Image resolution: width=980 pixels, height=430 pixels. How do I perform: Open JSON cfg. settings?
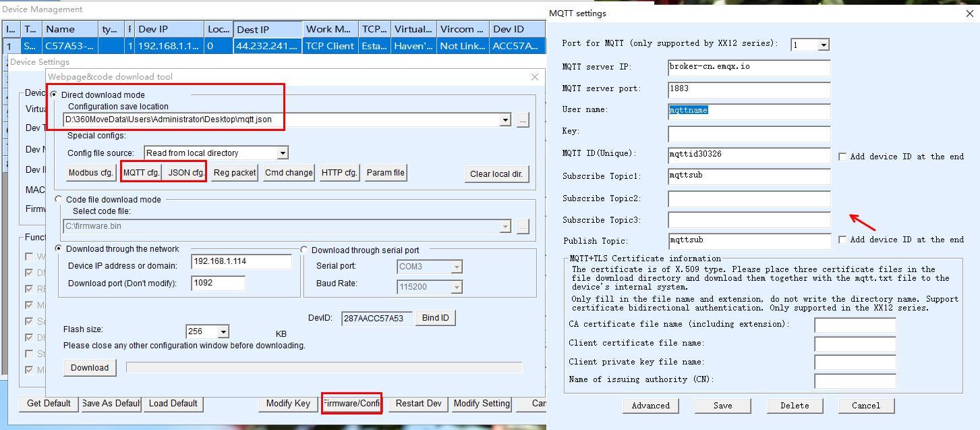click(185, 173)
